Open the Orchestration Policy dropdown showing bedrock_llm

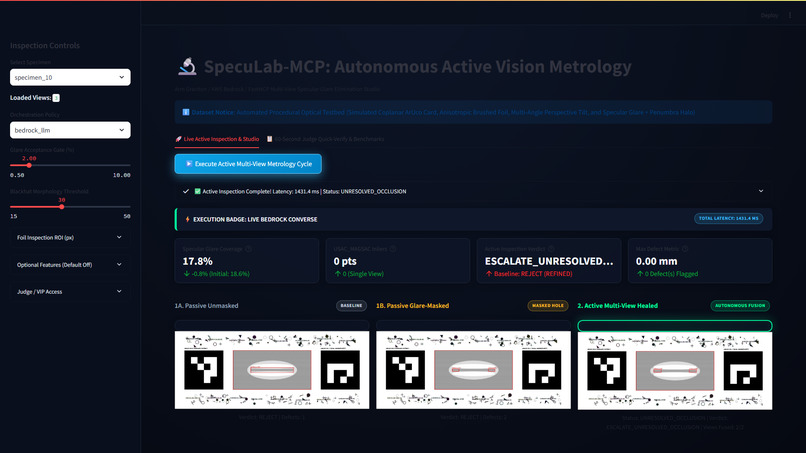(70, 130)
